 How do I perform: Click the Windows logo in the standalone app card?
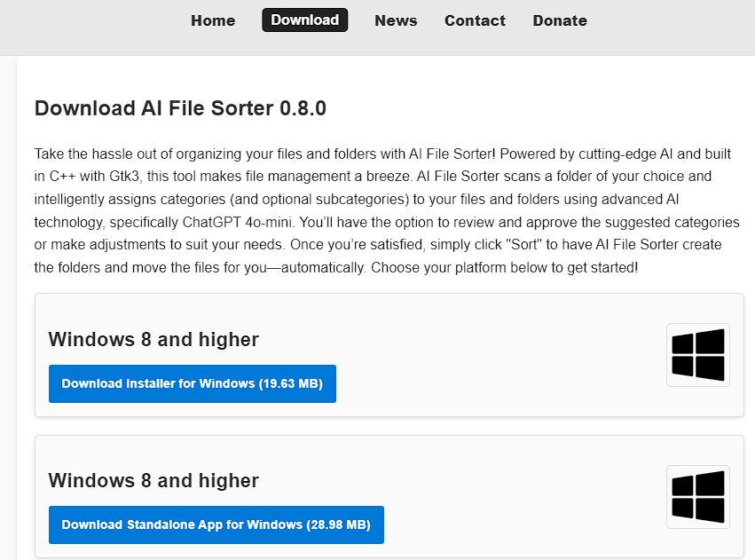[697, 496]
